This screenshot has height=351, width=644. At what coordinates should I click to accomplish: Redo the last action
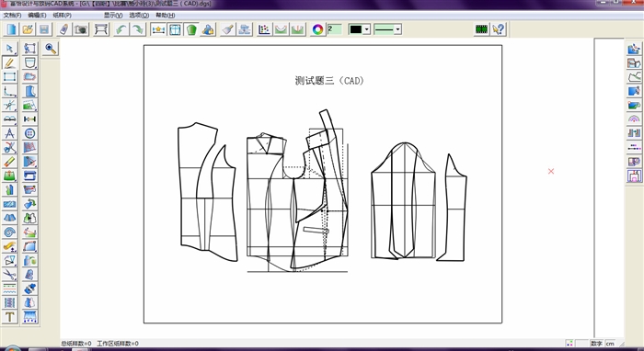click(138, 29)
